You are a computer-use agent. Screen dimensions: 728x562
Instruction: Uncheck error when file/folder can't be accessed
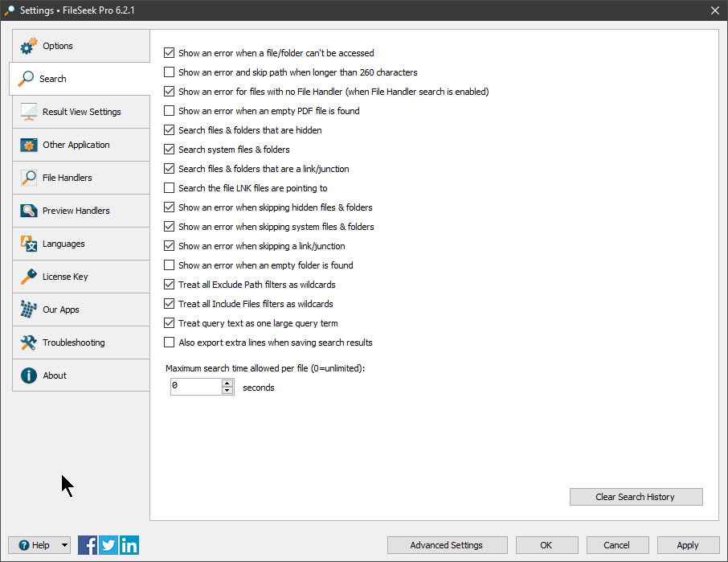169,53
